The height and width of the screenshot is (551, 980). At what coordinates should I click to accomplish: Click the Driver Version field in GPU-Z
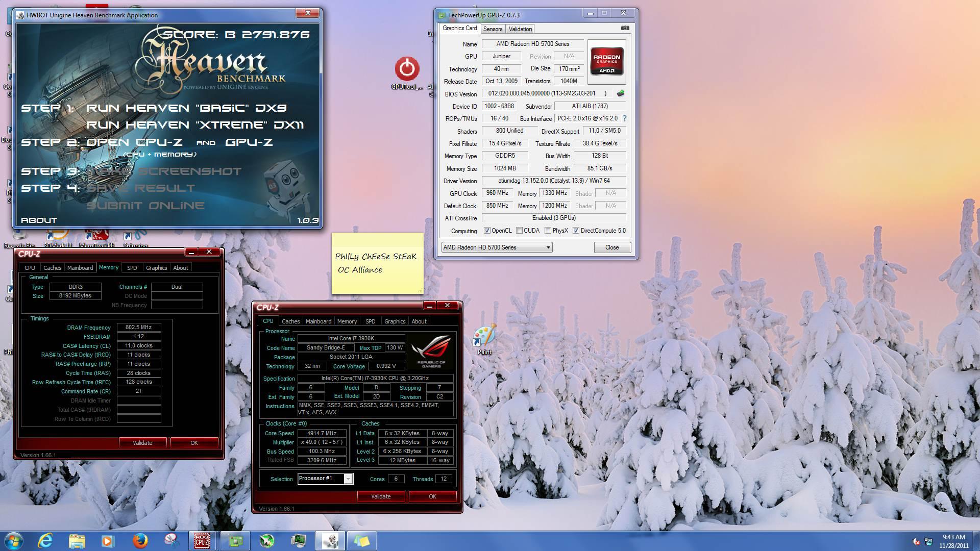pos(554,181)
